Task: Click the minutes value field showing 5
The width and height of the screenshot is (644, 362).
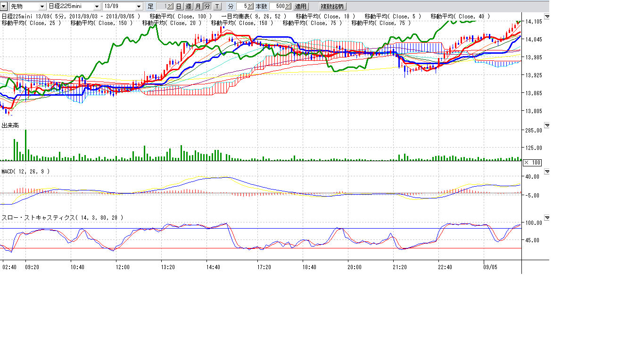Action: point(242,7)
